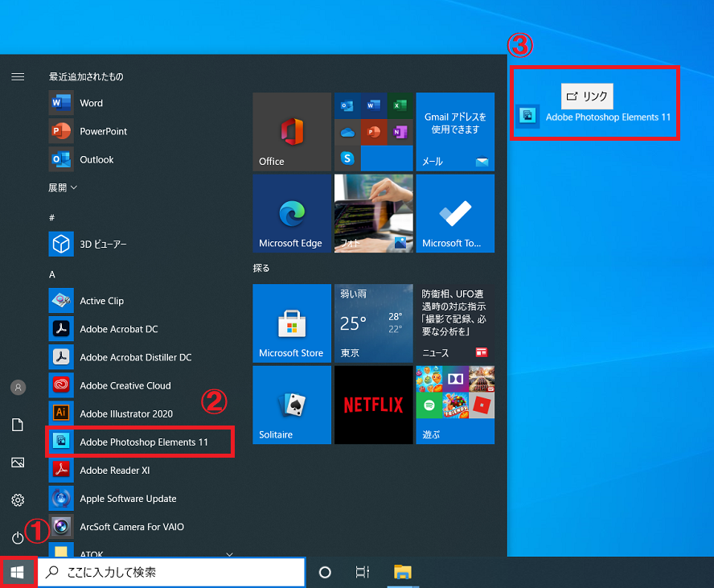Image resolution: width=714 pixels, height=588 pixels.
Task: Launch Adobe Illustrator 2020
Action: 142,413
